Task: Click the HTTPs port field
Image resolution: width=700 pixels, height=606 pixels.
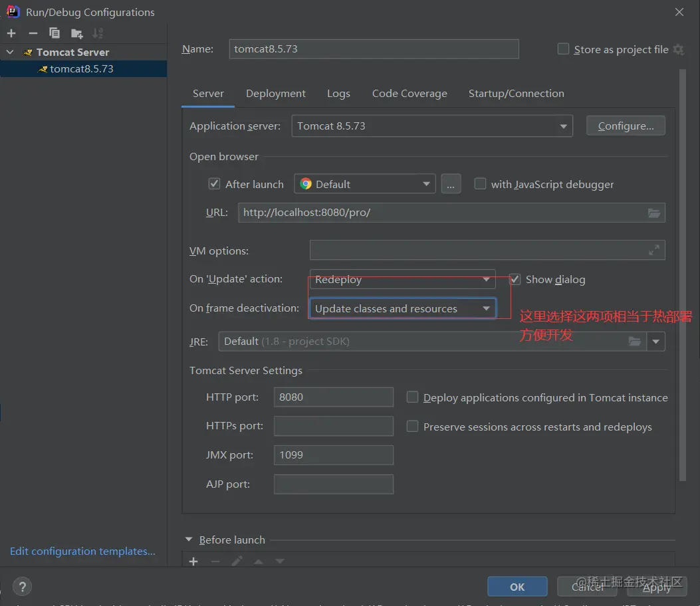Action: (x=334, y=426)
